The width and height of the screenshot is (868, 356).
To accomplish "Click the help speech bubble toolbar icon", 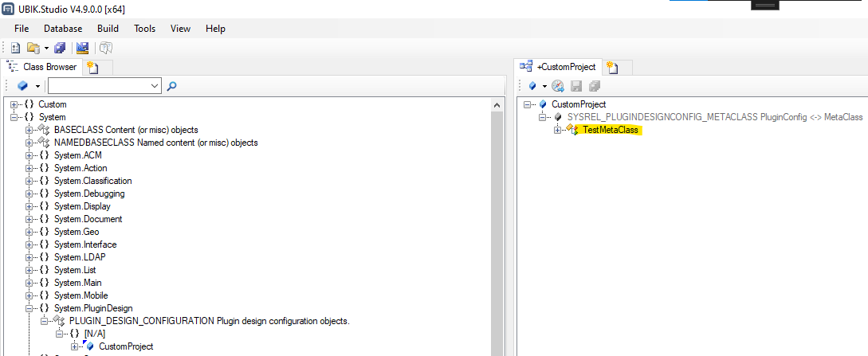I will [105, 49].
